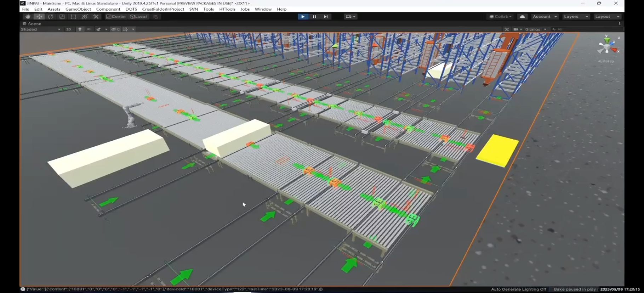Open the Edit menu
644x293 pixels.
[x=38, y=9]
